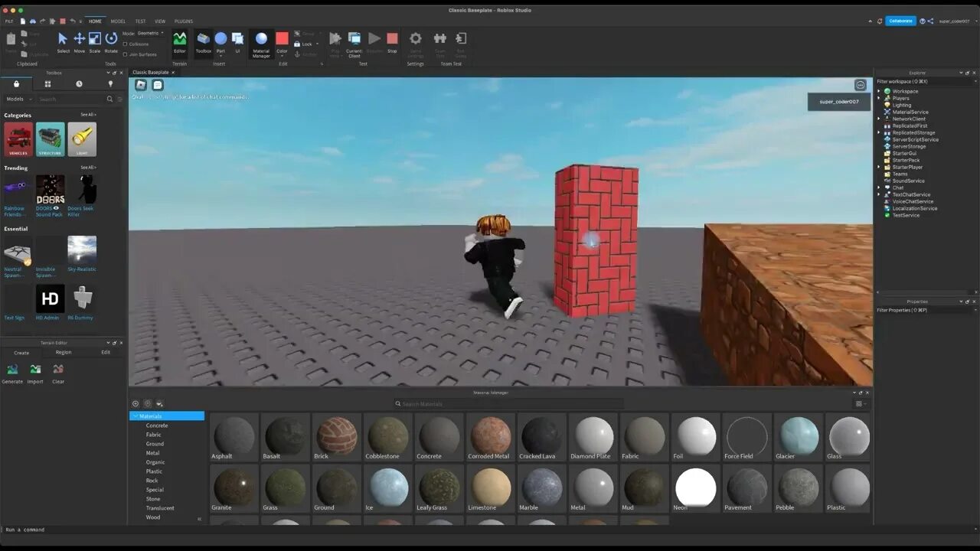Click the share icon next to Collaborate

[x=930, y=21]
